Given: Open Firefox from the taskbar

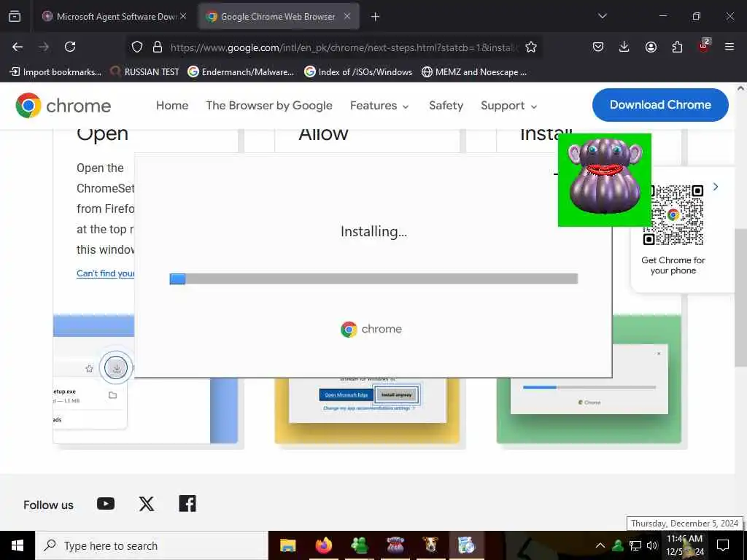Looking at the screenshot, I should point(323,545).
